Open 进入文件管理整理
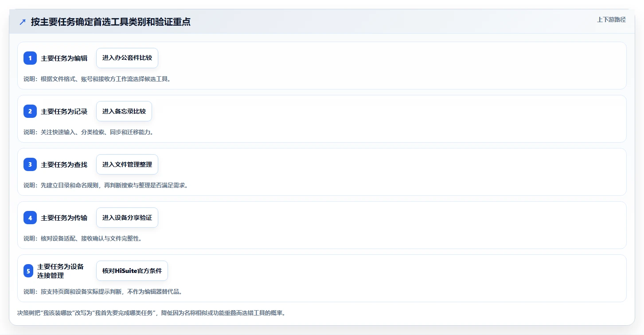This screenshot has width=644, height=335. [127, 164]
